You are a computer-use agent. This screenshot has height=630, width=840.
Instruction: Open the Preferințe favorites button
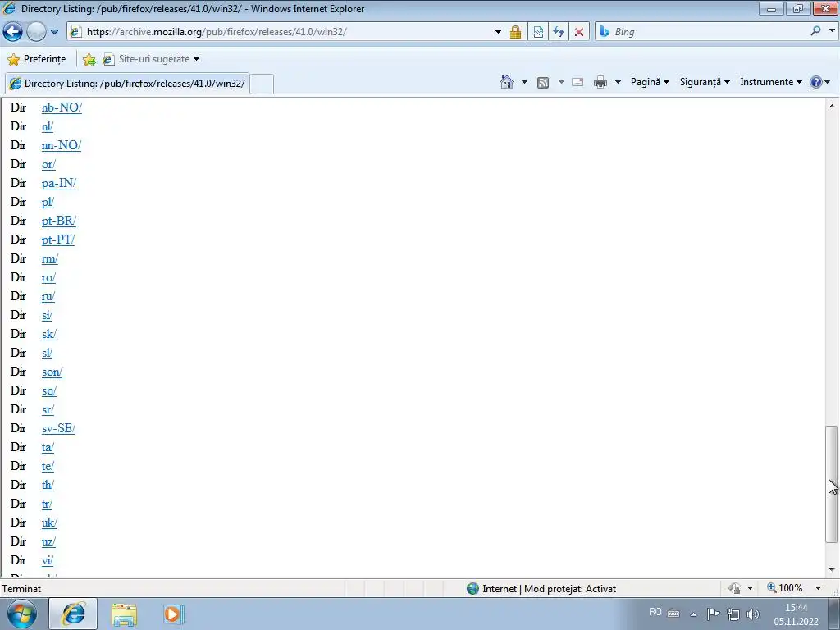click(37, 59)
